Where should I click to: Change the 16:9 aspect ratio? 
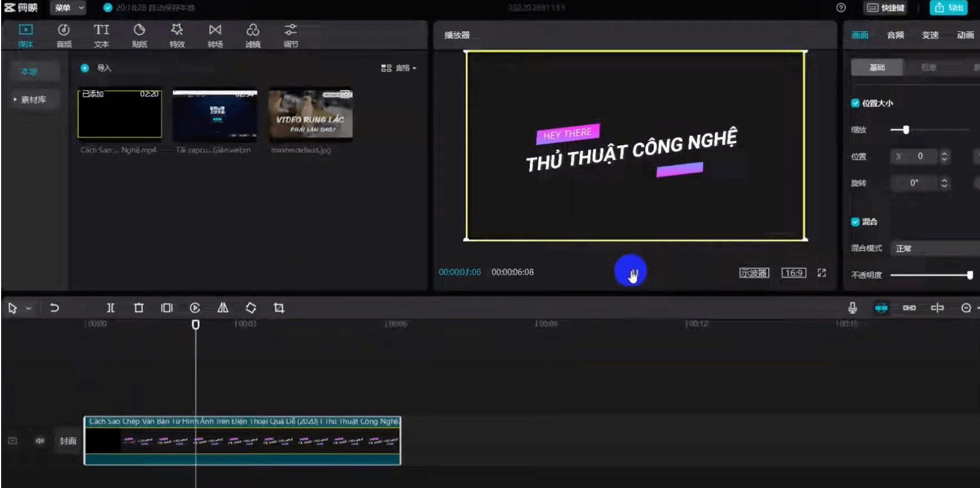point(794,273)
